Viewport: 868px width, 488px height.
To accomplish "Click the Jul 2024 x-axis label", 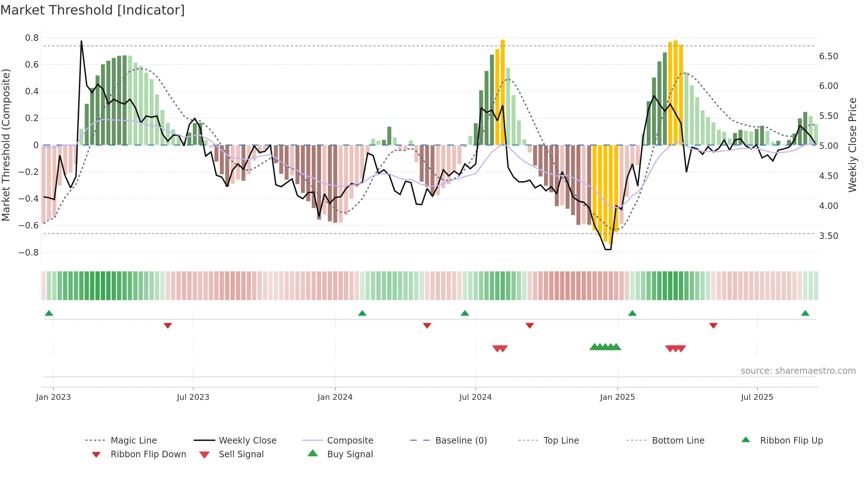I will [x=476, y=397].
